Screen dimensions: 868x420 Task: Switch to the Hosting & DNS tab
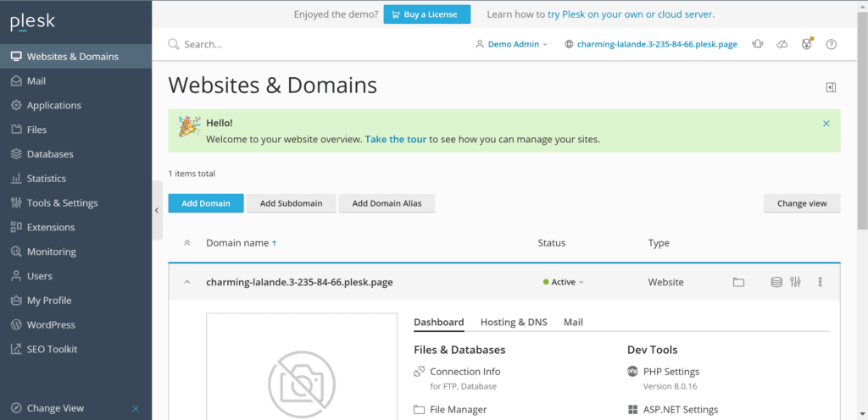coord(514,322)
